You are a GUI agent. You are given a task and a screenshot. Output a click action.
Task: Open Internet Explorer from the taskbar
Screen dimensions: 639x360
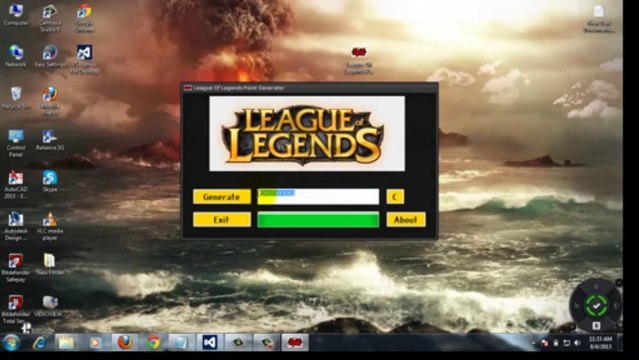pyautogui.click(x=40, y=343)
